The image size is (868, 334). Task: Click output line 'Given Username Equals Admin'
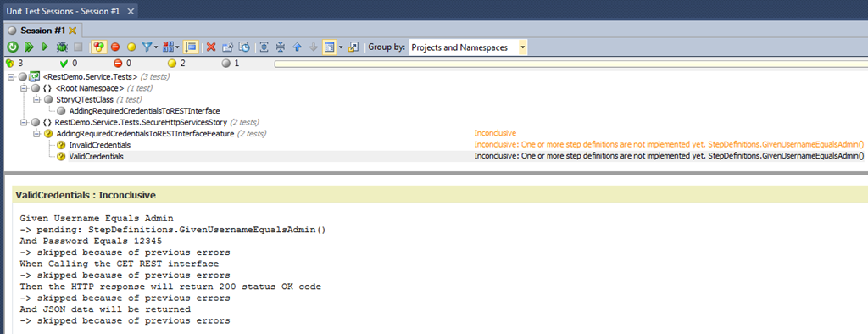pos(97,218)
